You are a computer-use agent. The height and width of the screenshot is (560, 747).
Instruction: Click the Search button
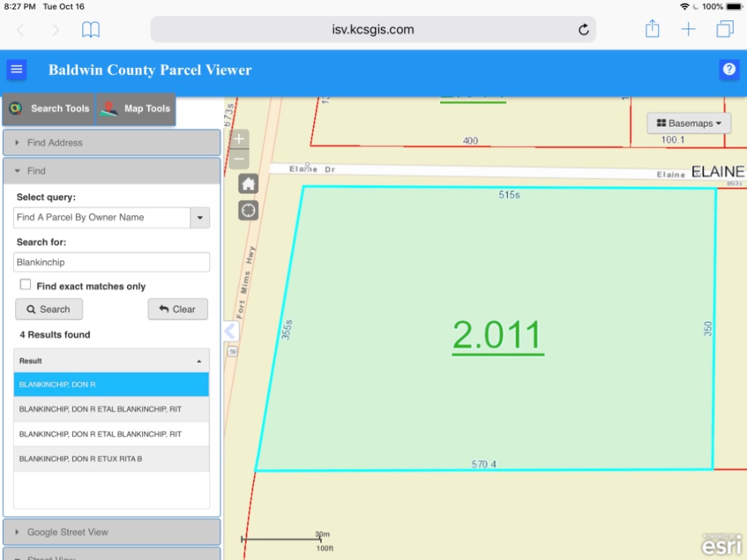49,309
